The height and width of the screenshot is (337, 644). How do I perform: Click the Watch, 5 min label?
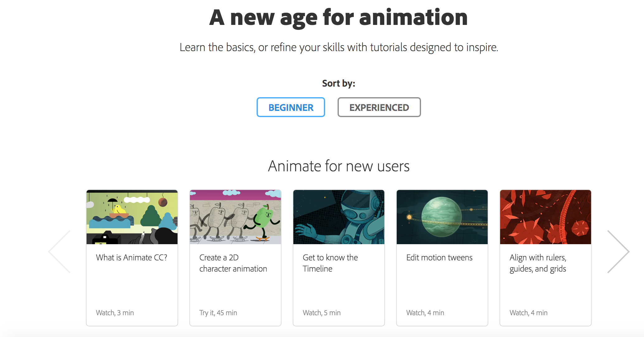point(322,313)
